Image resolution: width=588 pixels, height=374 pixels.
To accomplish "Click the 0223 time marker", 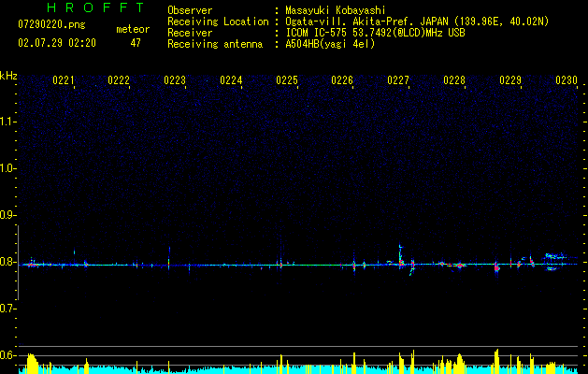I will point(175,80).
